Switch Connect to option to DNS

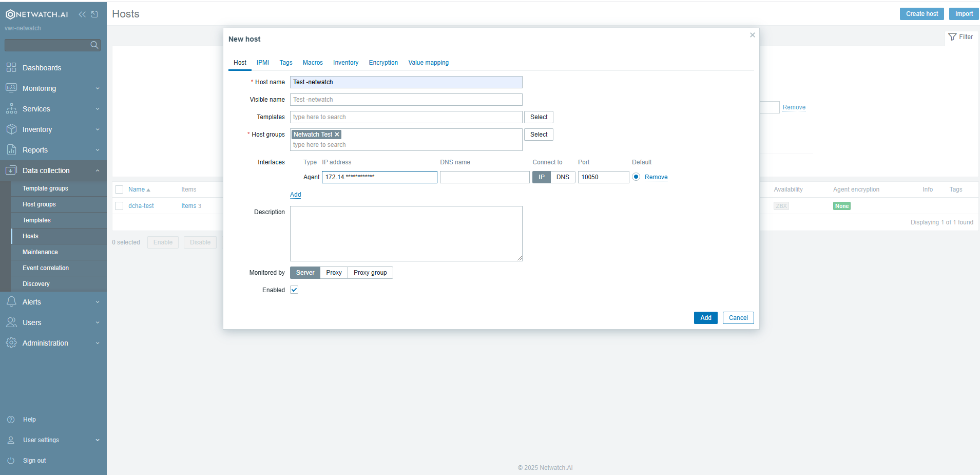pyautogui.click(x=563, y=177)
